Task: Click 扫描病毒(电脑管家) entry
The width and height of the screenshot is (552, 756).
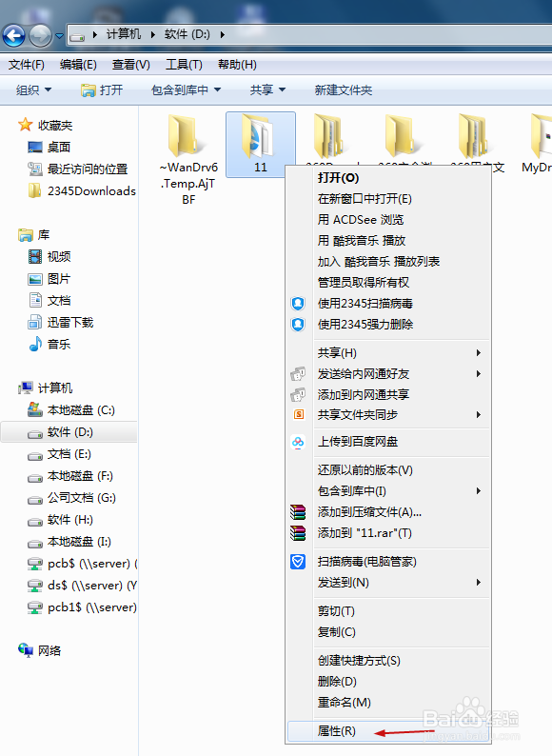Action: [x=388, y=562]
